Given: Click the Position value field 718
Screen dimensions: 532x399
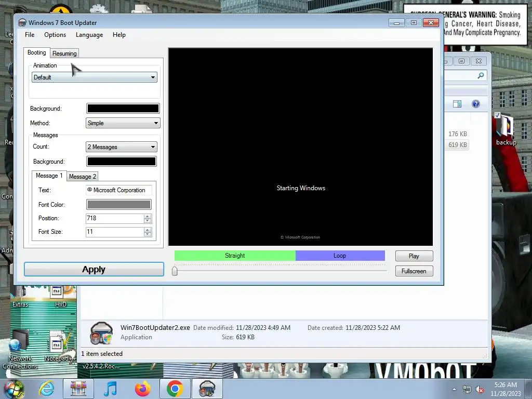Looking at the screenshot, I should tap(115, 218).
